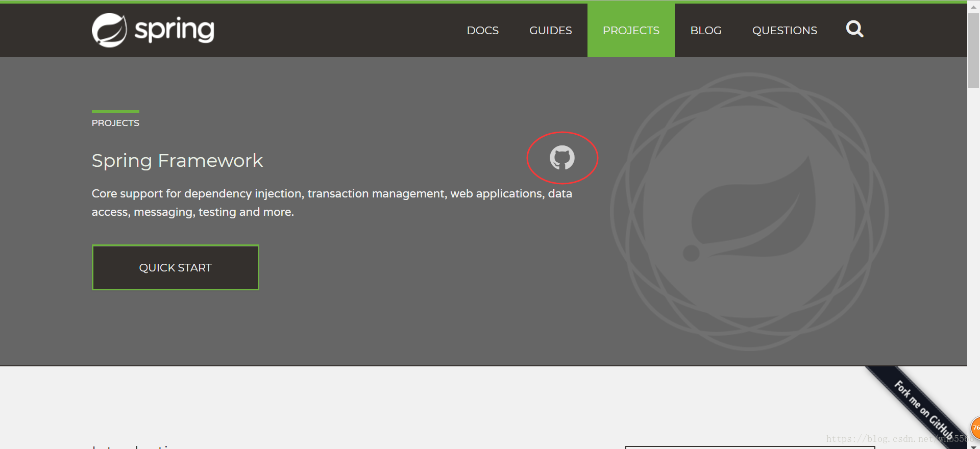
Task: Go to the GUIDES section
Action: 550,31
